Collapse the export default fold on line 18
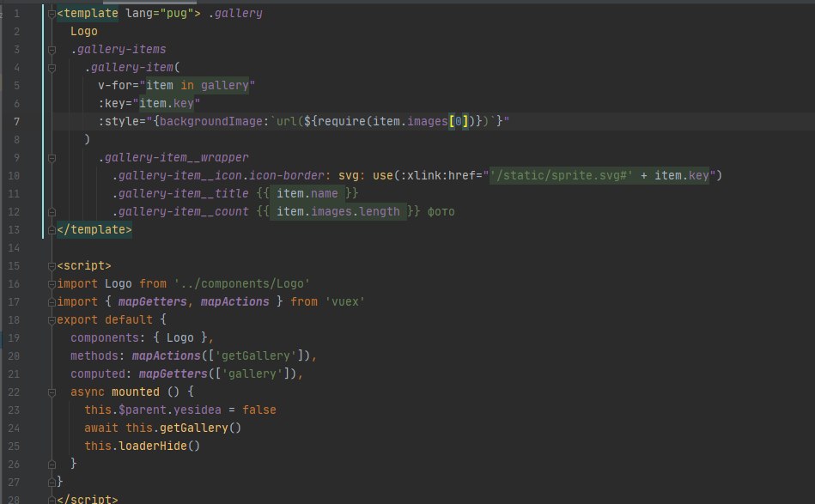Image resolution: width=815 pixels, height=504 pixels. click(52, 320)
